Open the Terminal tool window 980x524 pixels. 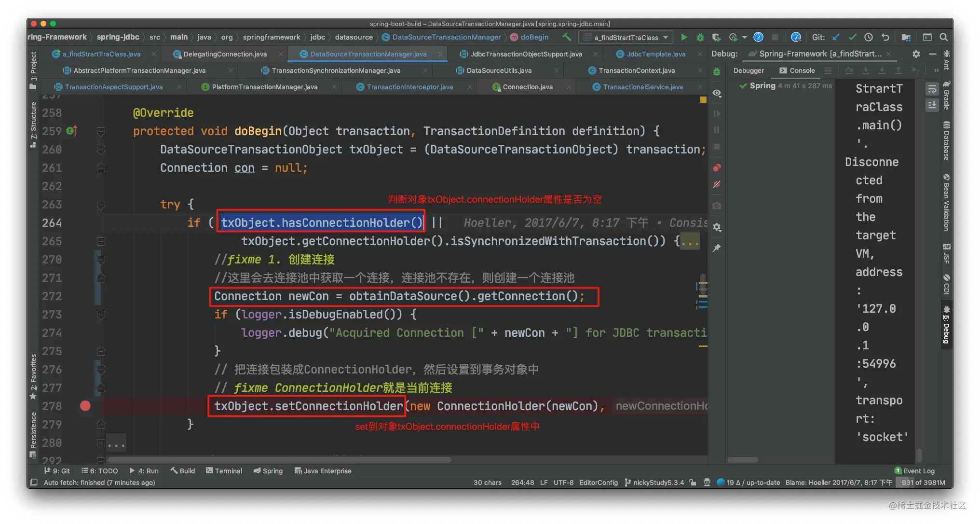[x=224, y=471]
